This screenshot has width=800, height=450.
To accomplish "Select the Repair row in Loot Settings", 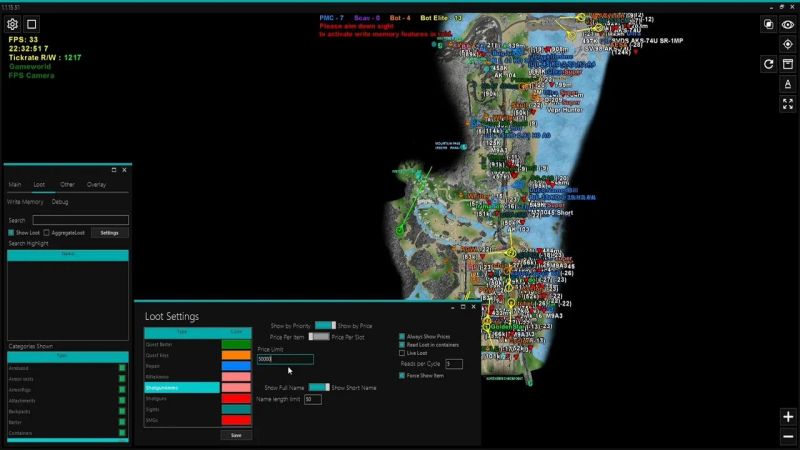I will pos(182,366).
